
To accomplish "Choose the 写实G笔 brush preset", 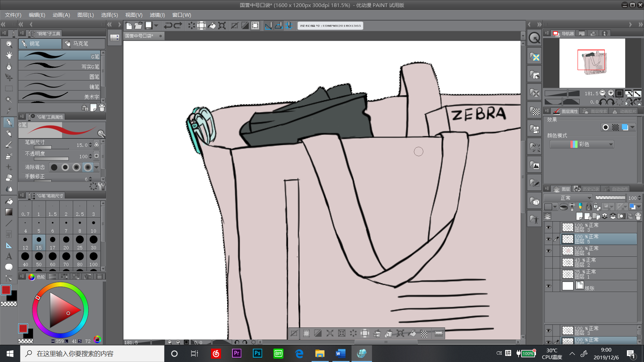I will 60,66.
